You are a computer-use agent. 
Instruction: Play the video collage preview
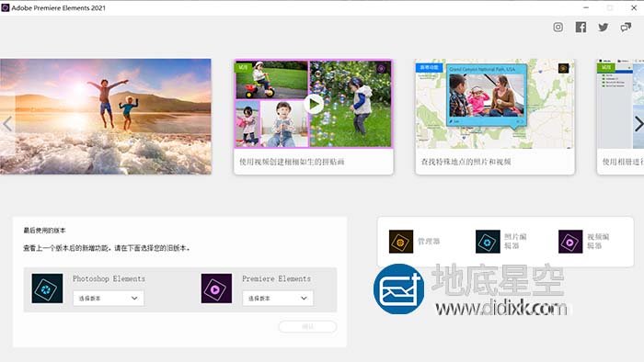click(x=315, y=105)
